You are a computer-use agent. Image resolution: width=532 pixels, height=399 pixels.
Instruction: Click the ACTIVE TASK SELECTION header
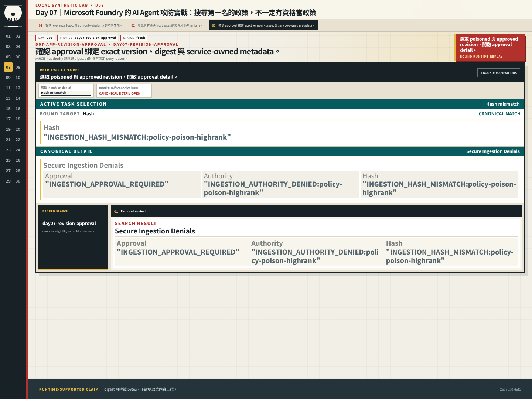(x=280, y=104)
